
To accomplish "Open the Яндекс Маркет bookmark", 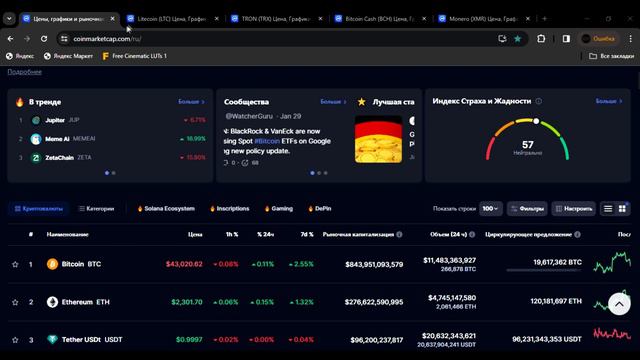I will point(68,56).
